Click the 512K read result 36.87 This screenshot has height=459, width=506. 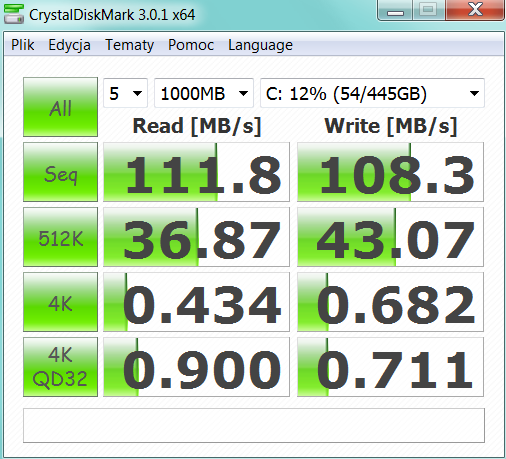click(196, 237)
